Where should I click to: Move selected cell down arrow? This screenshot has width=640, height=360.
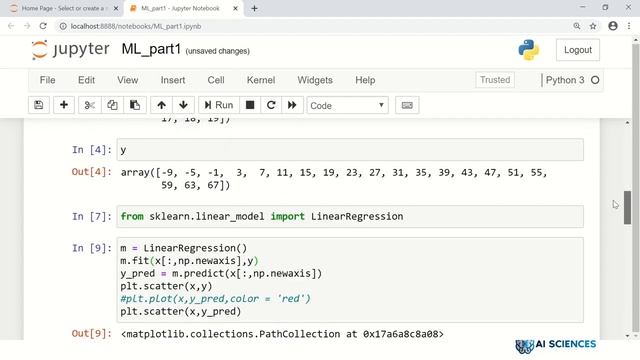pos(183,105)
